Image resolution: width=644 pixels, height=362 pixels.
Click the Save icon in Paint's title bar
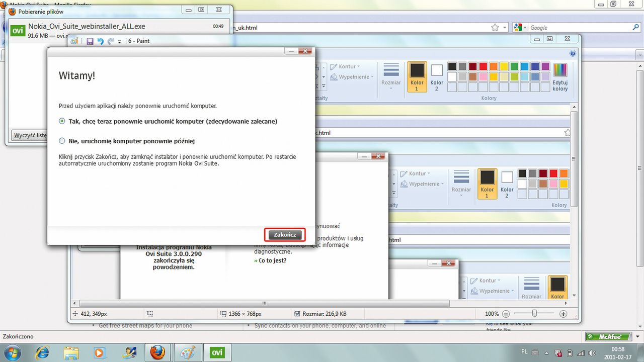90,41
